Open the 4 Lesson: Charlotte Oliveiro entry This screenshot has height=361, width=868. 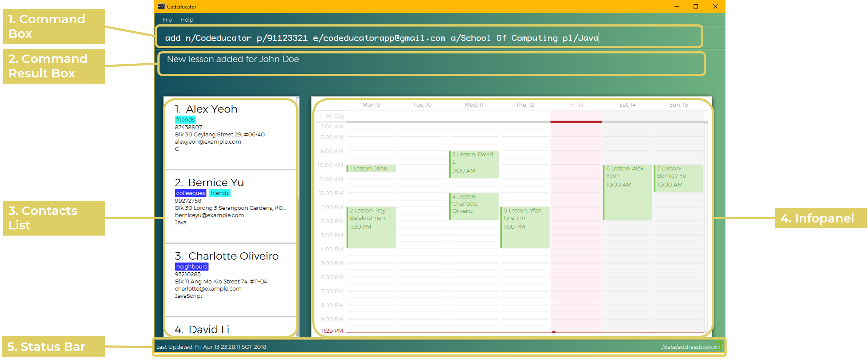(x=474, y=206)
